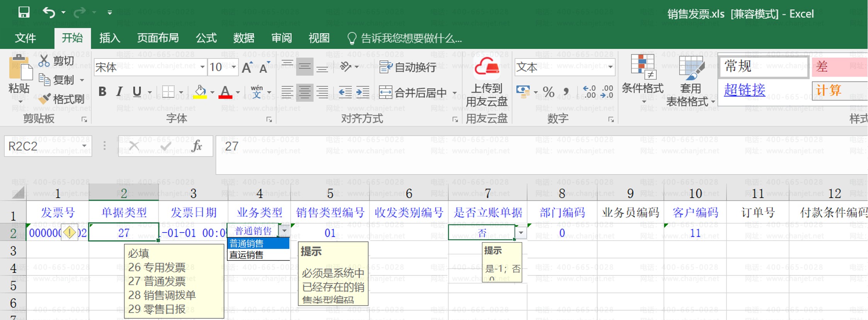Expand the number format dropdown 文本
Viewport: 868px width, 320px height.
click(565, 67)
